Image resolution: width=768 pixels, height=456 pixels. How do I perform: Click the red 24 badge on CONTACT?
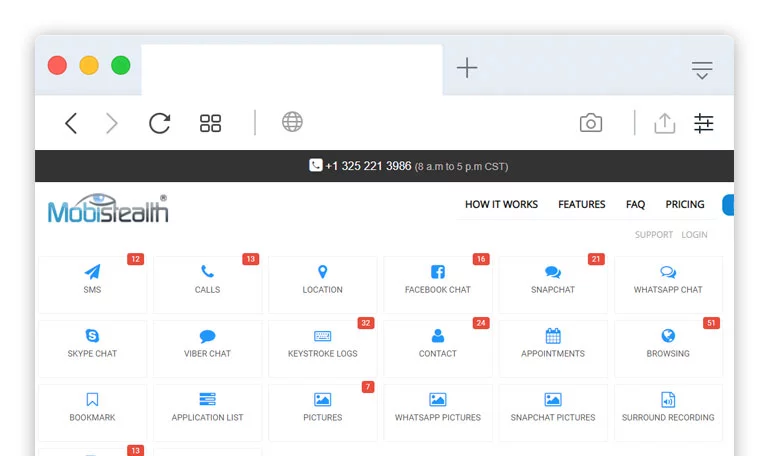(481, 323)
